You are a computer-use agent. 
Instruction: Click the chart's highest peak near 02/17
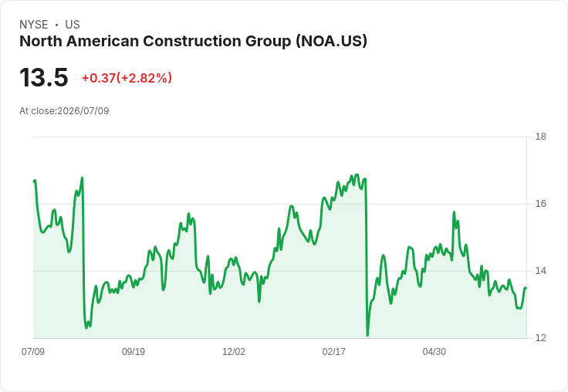357,174
